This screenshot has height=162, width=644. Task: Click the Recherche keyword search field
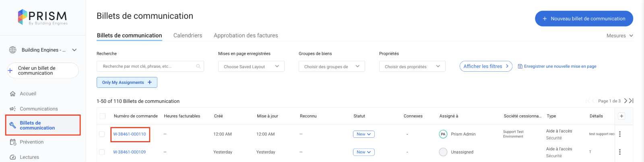pyautogui.click(x=150, y=66)
